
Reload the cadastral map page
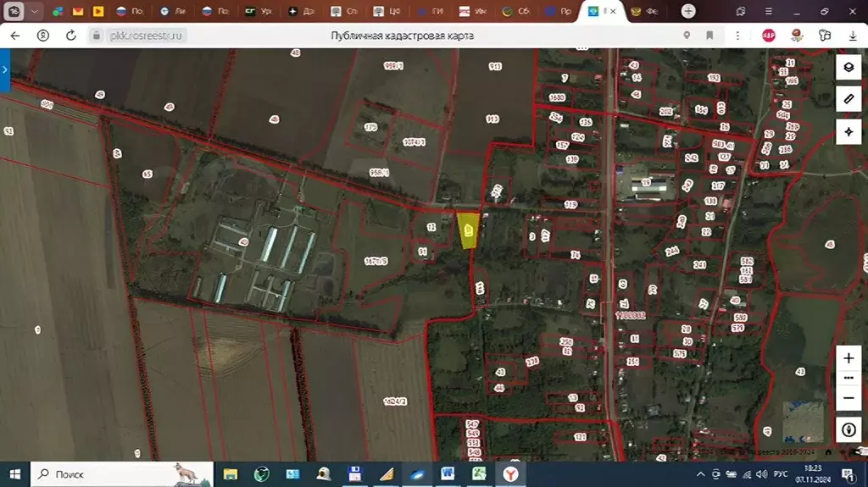pyautogui.click(x=71, y=36)
